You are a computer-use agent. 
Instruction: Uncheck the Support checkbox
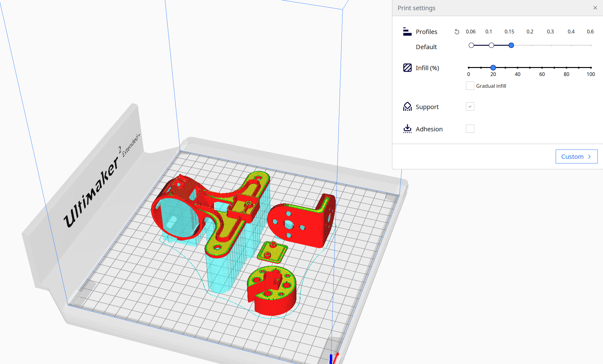pos(470,107)
